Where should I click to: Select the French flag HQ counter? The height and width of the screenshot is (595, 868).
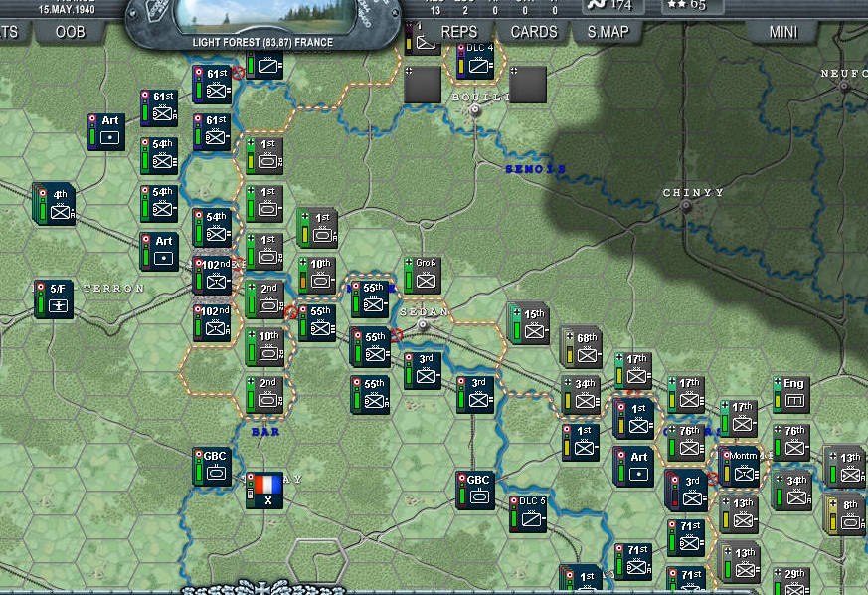point(264,491)
